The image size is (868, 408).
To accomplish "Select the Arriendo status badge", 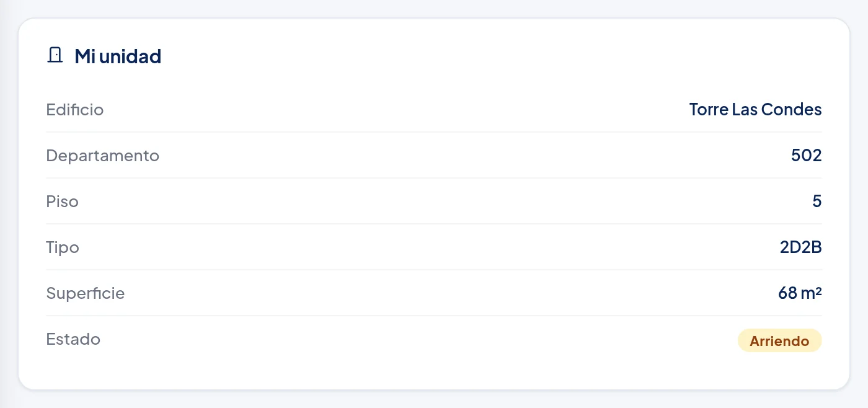I will pos(779,341).
